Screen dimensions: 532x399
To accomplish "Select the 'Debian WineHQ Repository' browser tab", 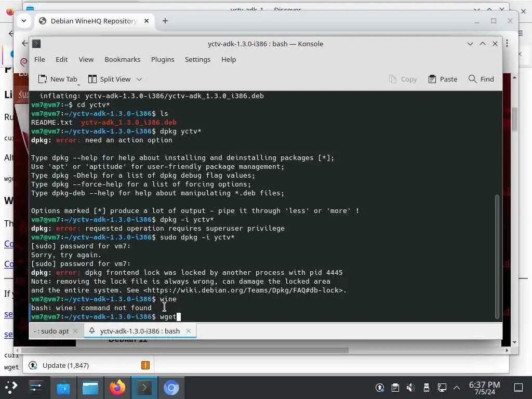I will (x=94, y=21).
